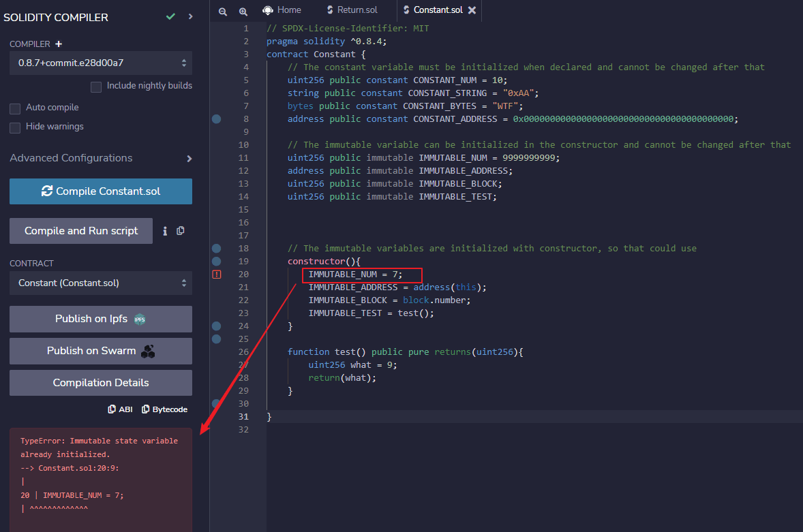Open the CONTRACT selection dropdown

click(x=101, y=283)
